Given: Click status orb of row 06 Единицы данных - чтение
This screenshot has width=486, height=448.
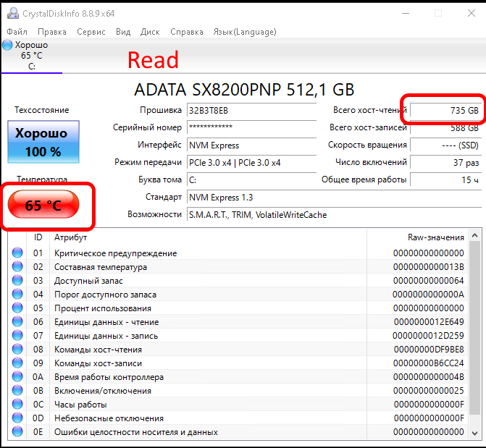Looking at the screenshot, I should pos(17,321).
